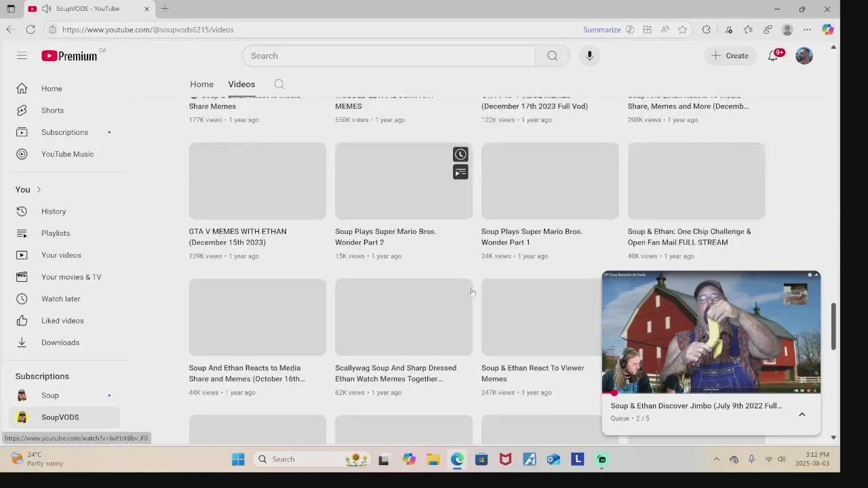Open the Soup subscription channel
868x488 pixels.
pos(64,395)
